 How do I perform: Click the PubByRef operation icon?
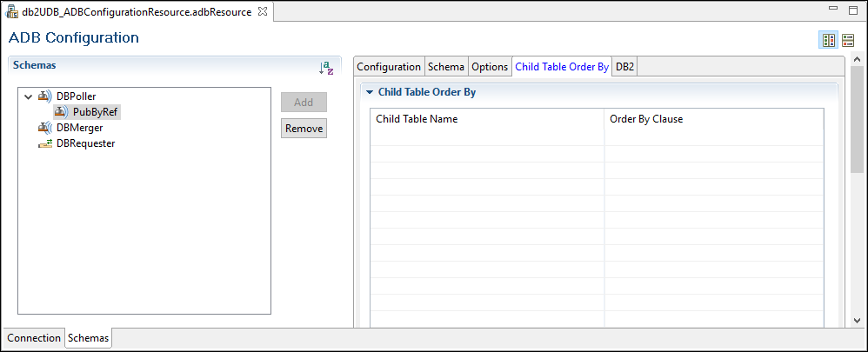pyautogui.click(x=61, y=112)
